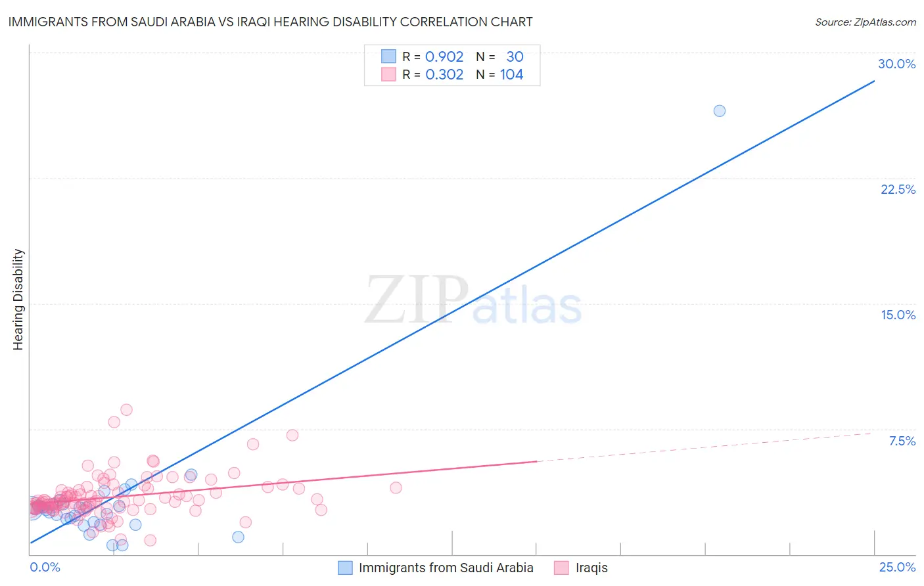Toggle the Immigrants from Saudi Arabia legend swatch
The image size is (924, 586).
345,568
